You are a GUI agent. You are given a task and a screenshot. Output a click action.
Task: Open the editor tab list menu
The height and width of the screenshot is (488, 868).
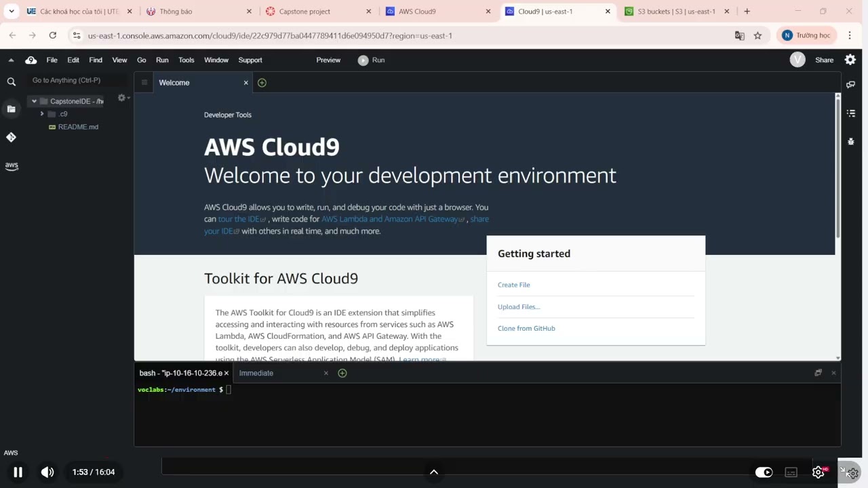point(144,83)
